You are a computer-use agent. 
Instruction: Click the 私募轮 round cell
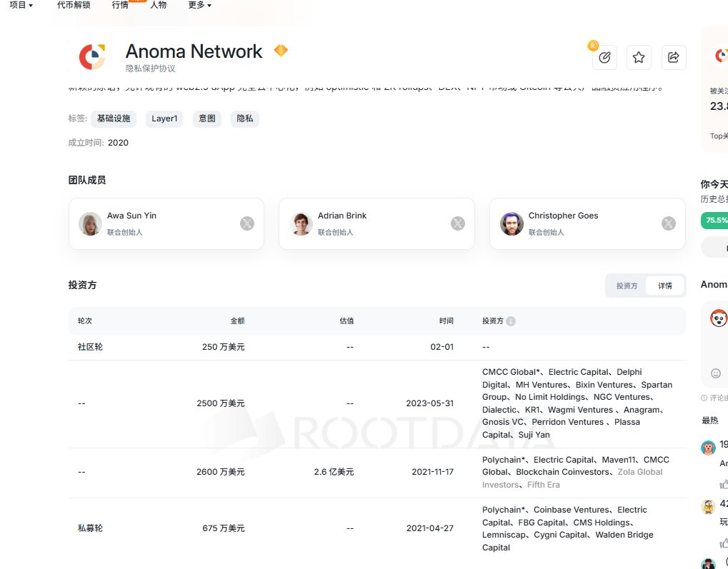[x=90, y=528]
